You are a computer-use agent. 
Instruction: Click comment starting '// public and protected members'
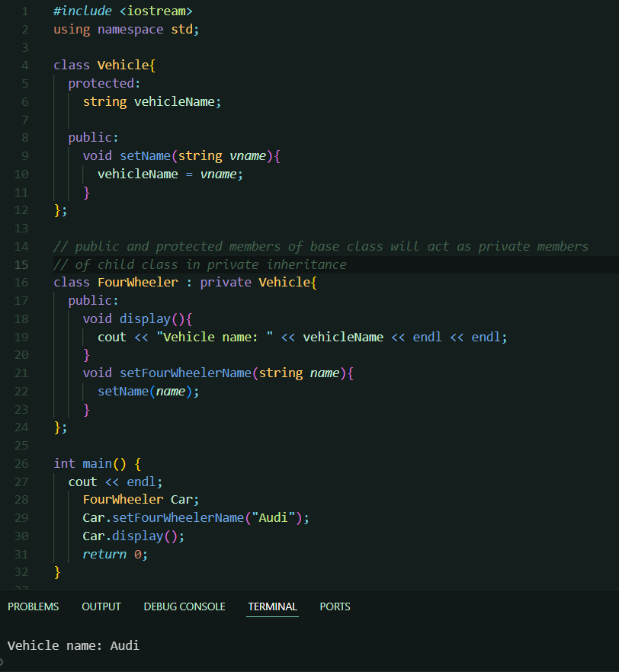(x=321, y=246)
